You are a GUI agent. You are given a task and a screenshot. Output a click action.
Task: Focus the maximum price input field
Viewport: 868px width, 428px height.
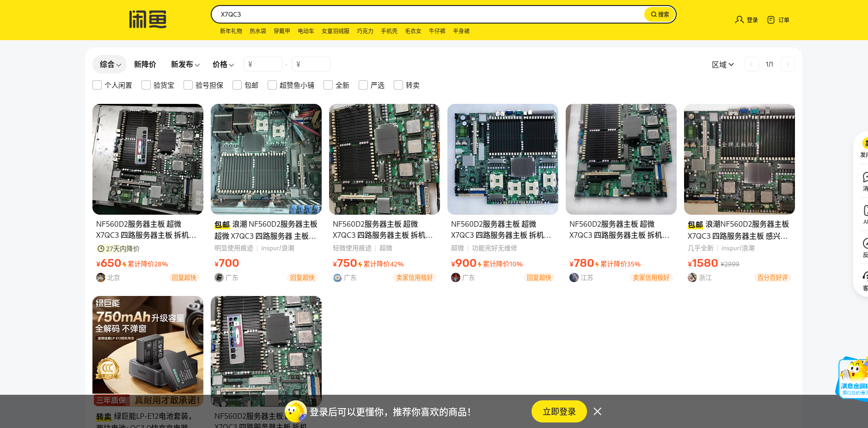pos(311,64)
